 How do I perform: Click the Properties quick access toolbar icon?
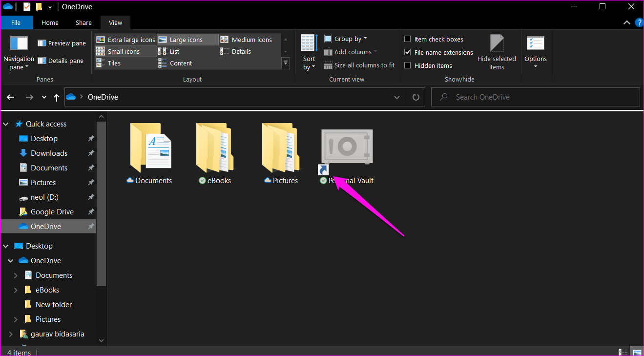[x=26, y=7]
